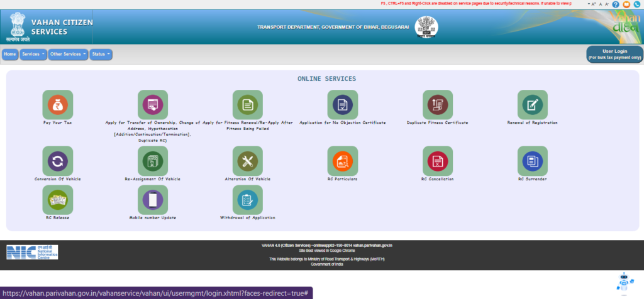Click the Conversion Of Vehicle icon

57,161
